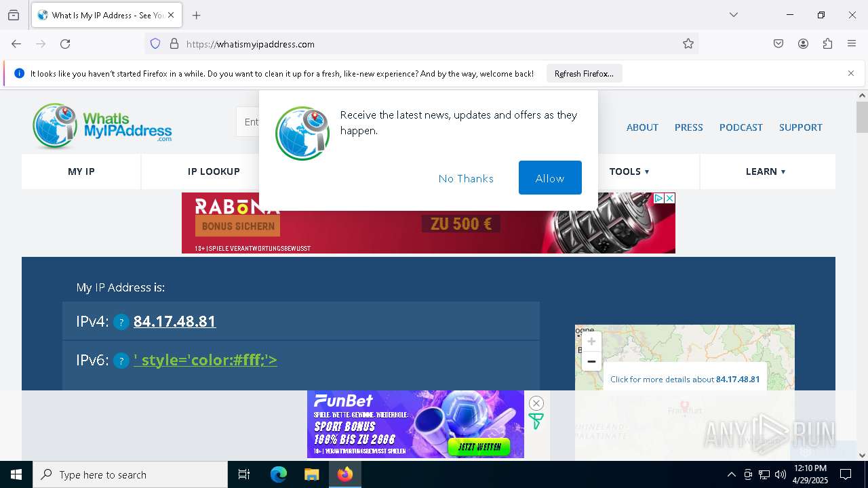The height and width of the screenshot is (488, 868).
Task: Click the back navigation arrow
Action: tap(16, 44)
